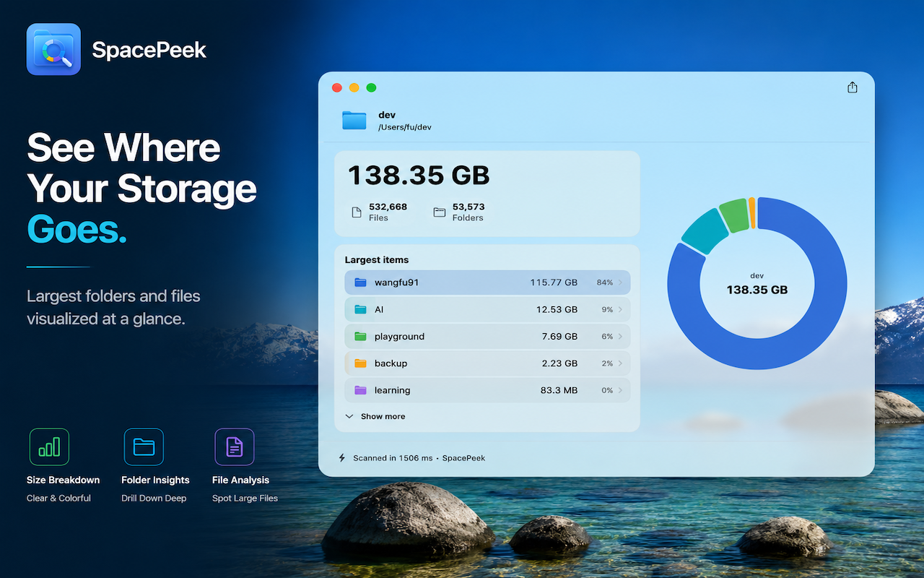
Task: Click the SpacePeek app logo icon
Action: 53,49
